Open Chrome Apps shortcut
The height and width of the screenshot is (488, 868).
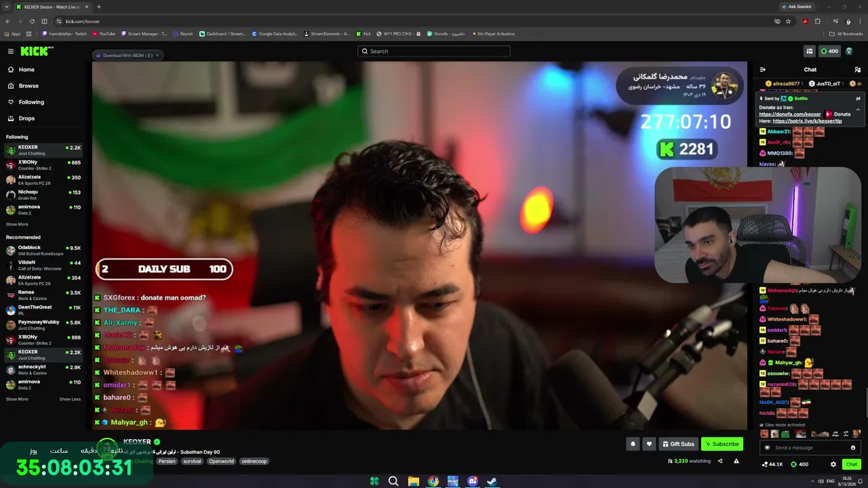coord(13,34)
